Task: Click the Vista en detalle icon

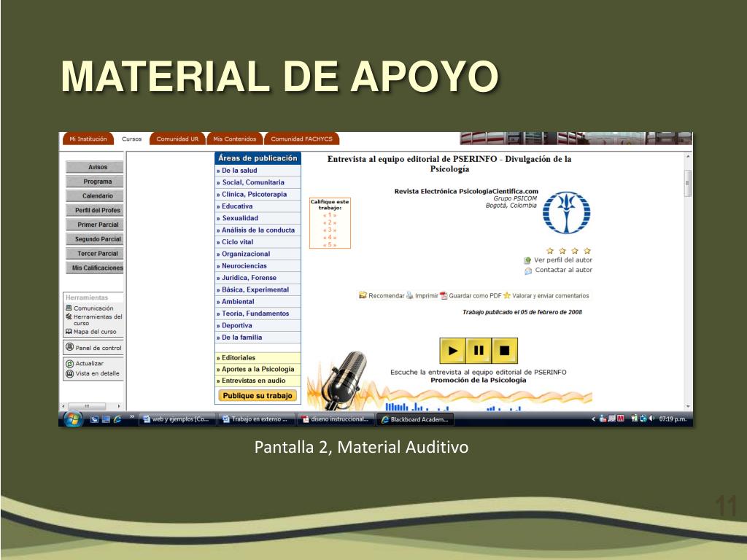Action: click(69, 373)
